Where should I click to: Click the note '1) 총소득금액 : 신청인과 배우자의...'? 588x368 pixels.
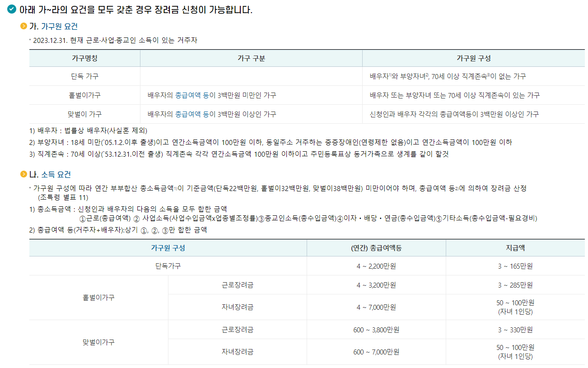coord(128,209)
